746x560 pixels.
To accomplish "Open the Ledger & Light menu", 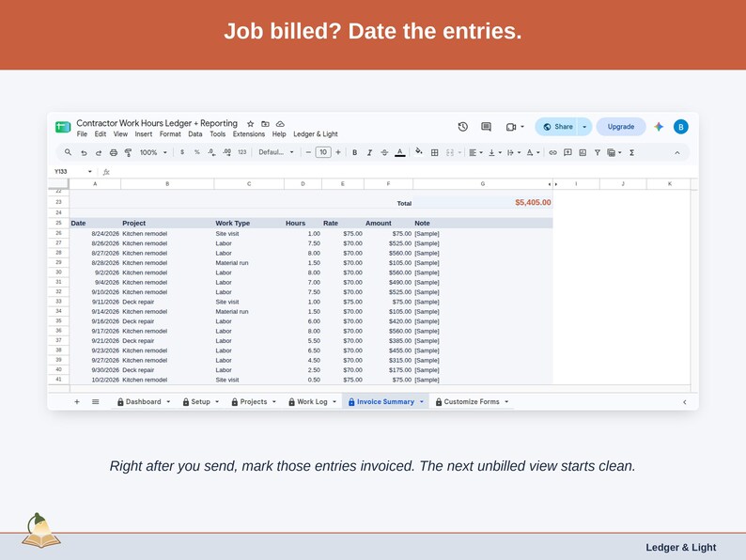I will 316,134.
